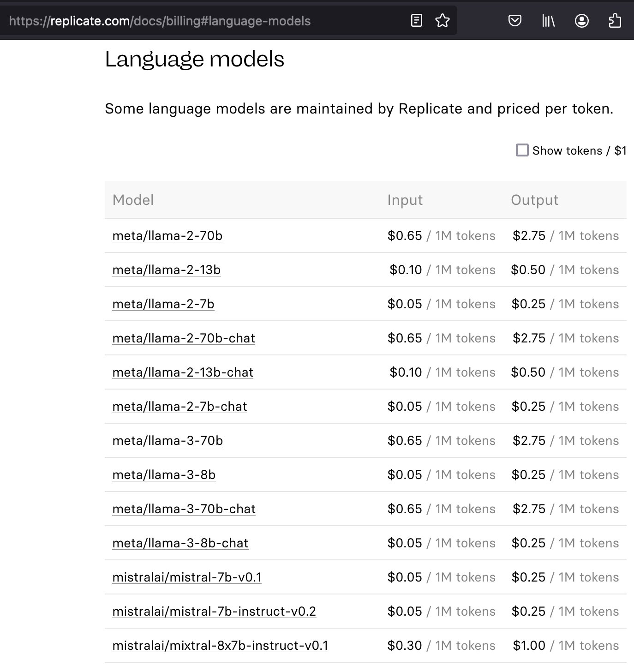This screenshot has height=672, width=634.
Task: Click the Input column header
Action: point(405,200)
